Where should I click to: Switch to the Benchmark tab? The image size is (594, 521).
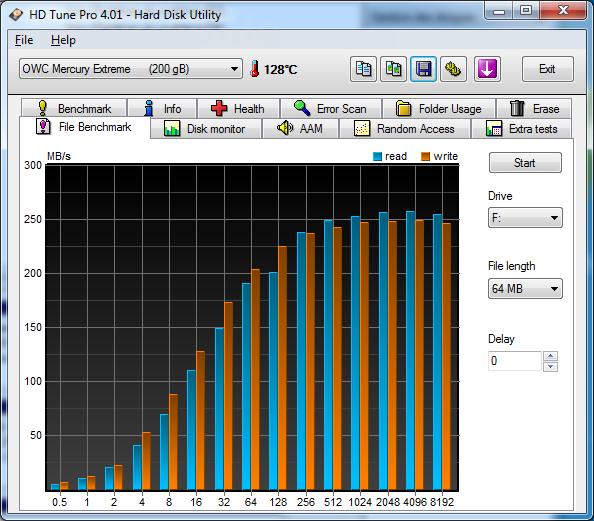click(x=74, y=109)
